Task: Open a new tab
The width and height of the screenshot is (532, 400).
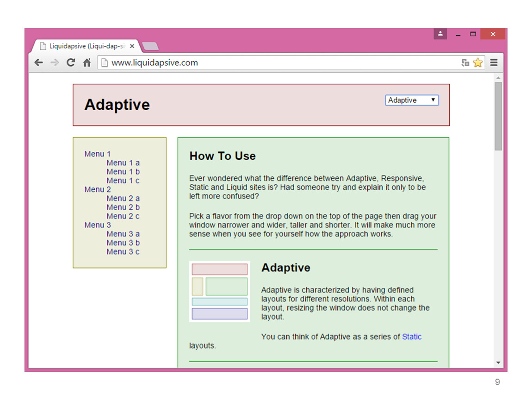Action: coord(150,46)
